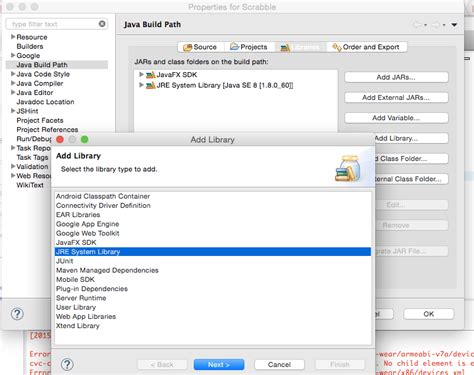This screenshot has height=375, width=474.
Task: Cancel the Add Library dialog
Action: pyautogui.click(x=279, y=365)
